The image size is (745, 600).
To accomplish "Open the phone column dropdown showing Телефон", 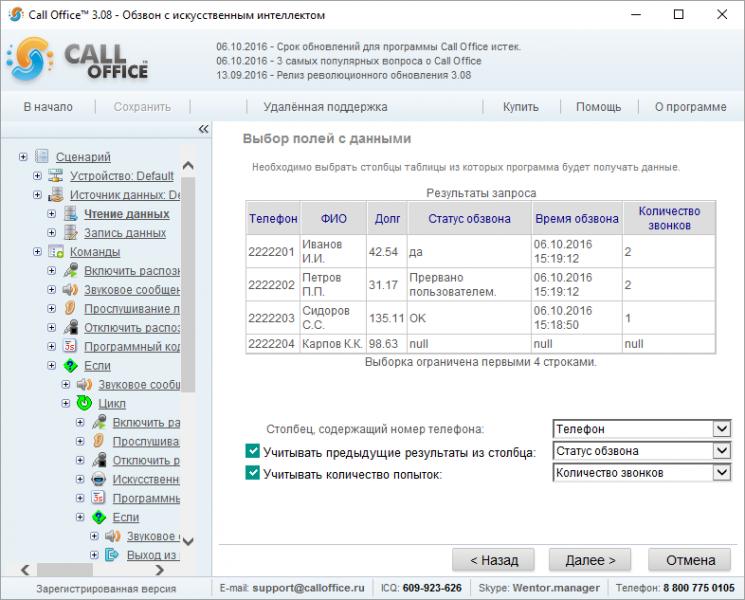I will [641, 429].
